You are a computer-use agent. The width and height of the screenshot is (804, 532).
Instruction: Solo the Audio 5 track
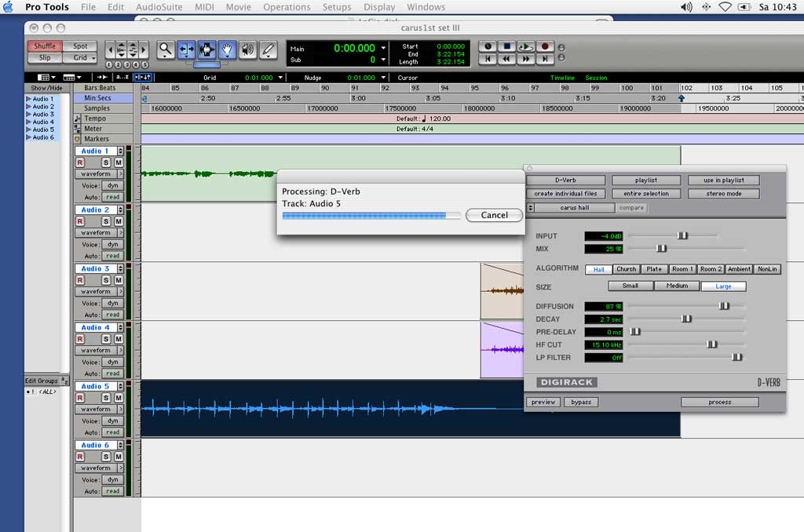[106, 398]
